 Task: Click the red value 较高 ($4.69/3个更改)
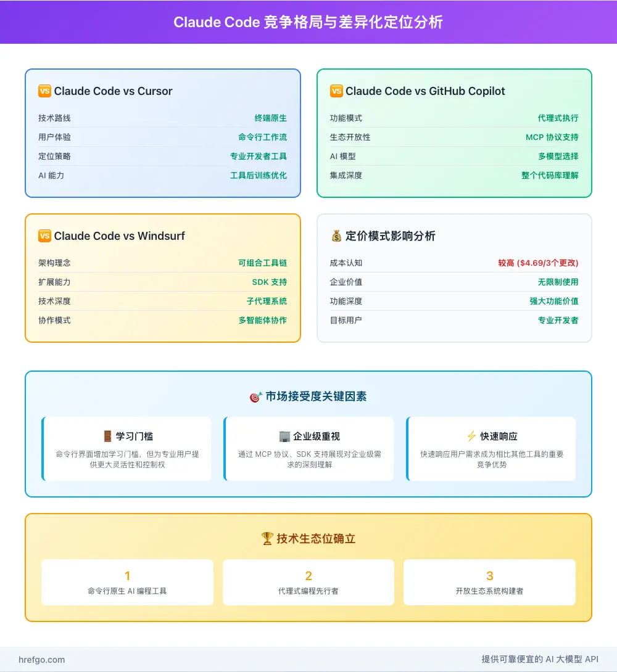pos(538,263)
